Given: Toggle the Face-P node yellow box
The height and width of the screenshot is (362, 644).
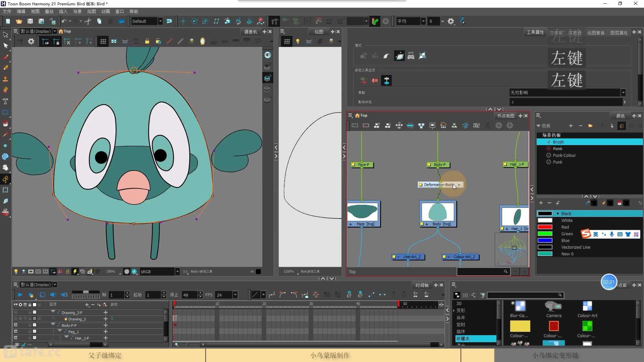Looking at the screenshot, I should tap(353, 165).
